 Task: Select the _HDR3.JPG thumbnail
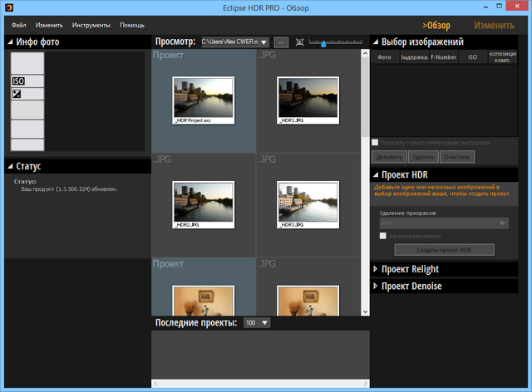pyautogui.click(x=308, y=204)
